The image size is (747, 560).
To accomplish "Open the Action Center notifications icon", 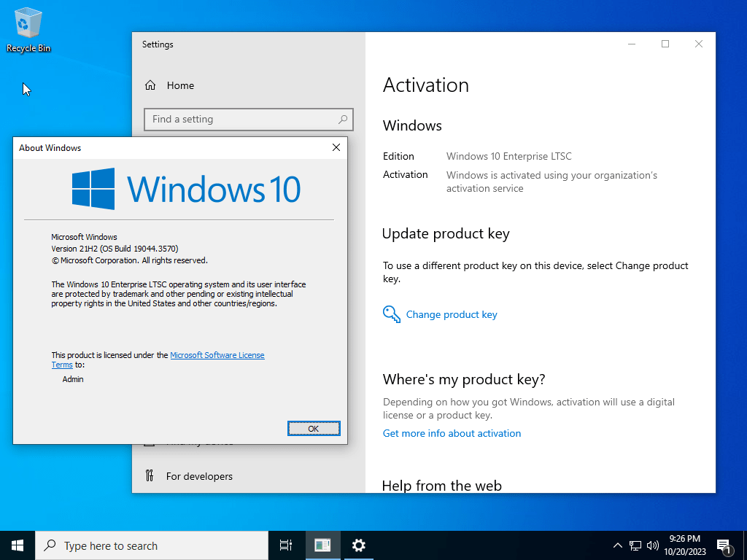I will [x=724, y=546].
